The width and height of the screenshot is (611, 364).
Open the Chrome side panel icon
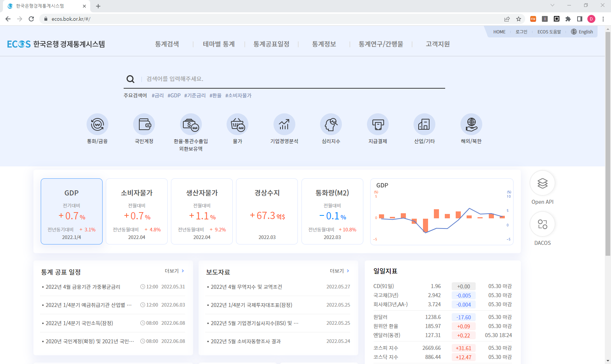[580, 19]
